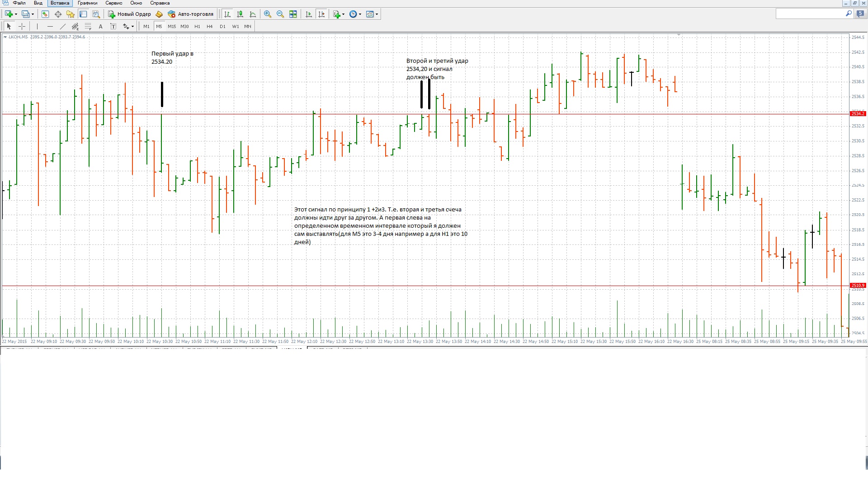Select the trendline drawing tool
This screenshot has height=488, width=868.
pyautogui.click(x=63, y=26)
